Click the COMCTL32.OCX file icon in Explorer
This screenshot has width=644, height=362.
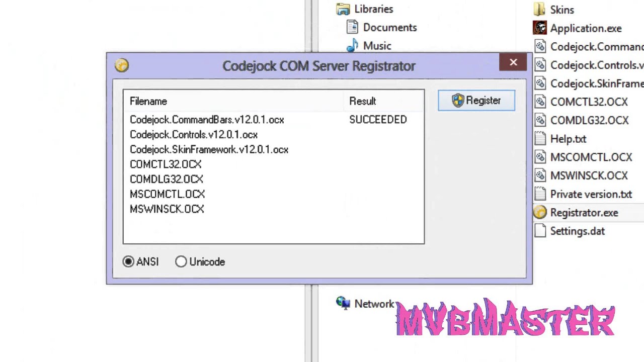(x=540, y=102)
